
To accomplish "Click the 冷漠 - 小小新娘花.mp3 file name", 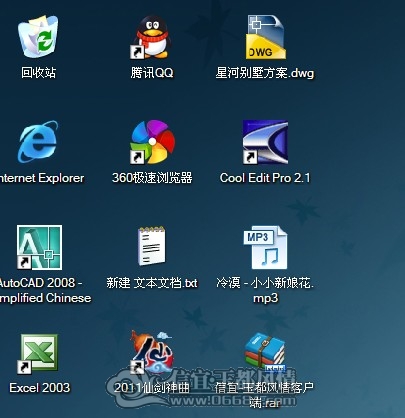I will 265,290.
